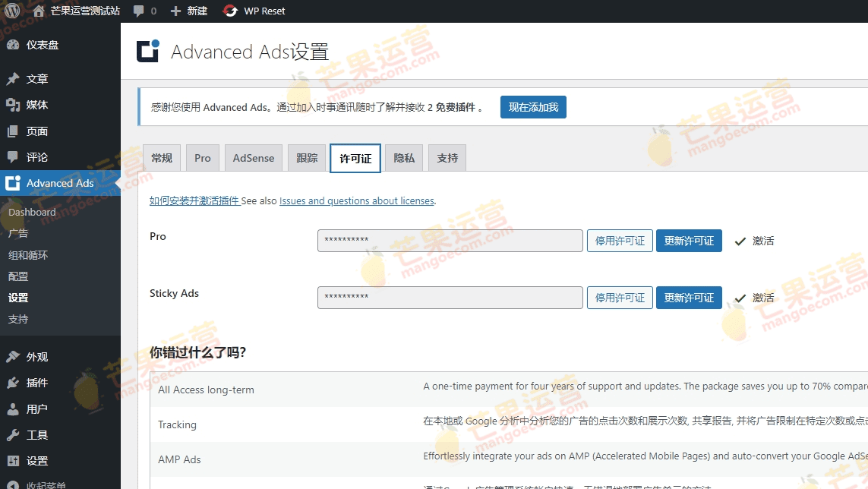Click the collapse menu arrow icon 收起菜单

tap(13, 486)
